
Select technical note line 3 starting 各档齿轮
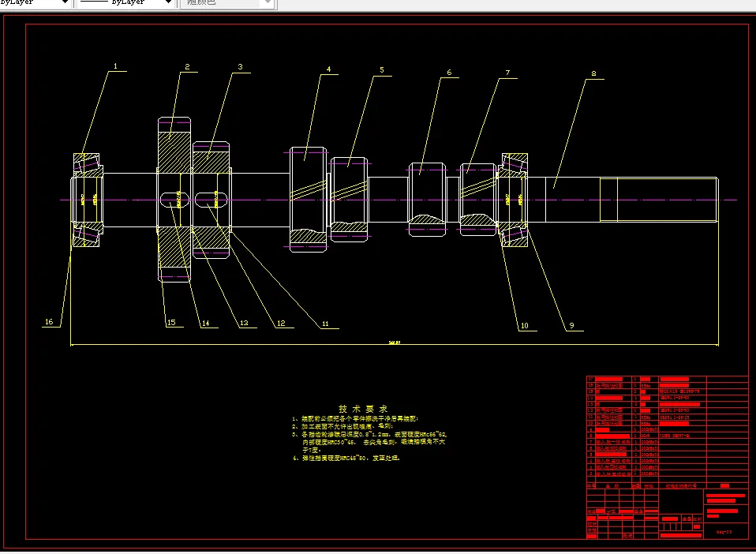click(x=369, y=442)
